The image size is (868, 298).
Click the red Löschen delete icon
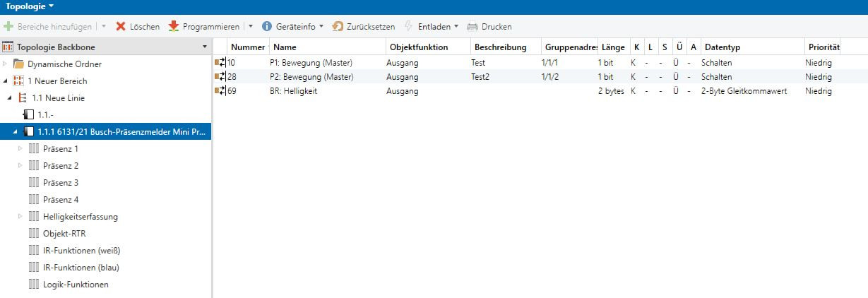121,27
